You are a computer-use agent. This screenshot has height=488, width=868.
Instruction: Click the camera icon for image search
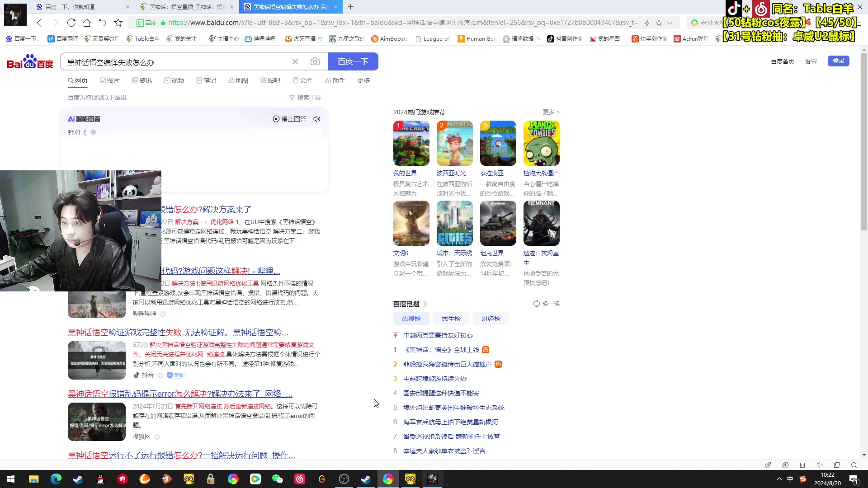pos(315,61)
